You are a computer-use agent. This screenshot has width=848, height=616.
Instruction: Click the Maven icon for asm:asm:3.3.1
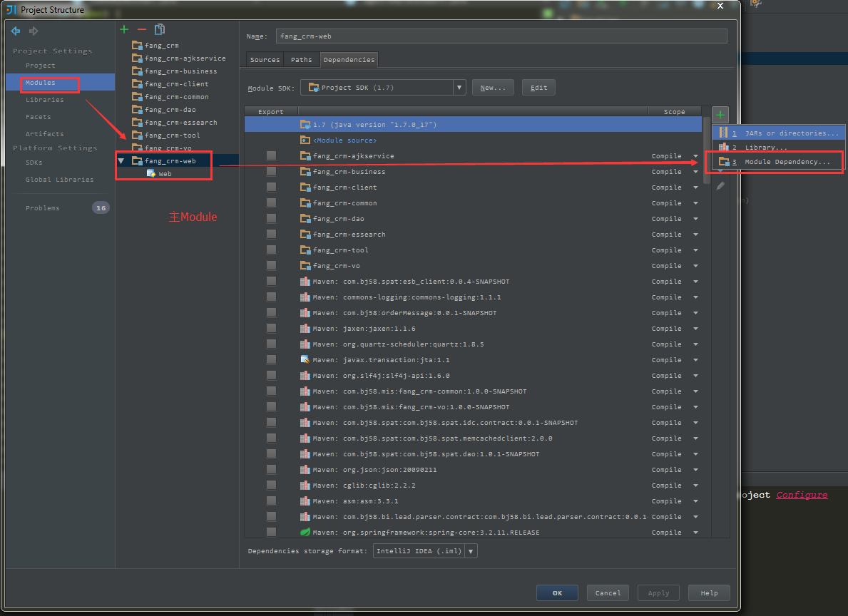tap(305, 500)
